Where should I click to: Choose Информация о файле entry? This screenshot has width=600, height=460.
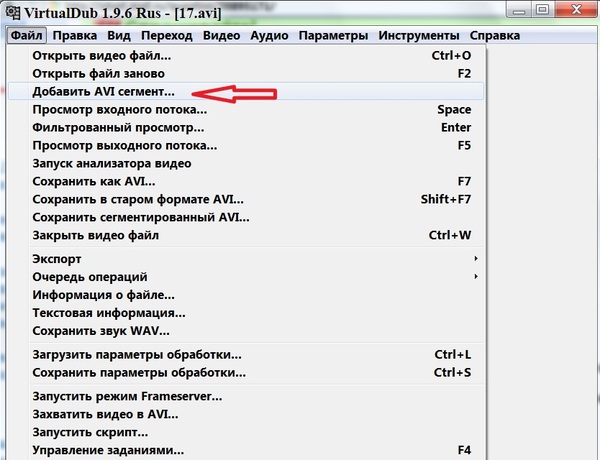click(x=103, y=295)
